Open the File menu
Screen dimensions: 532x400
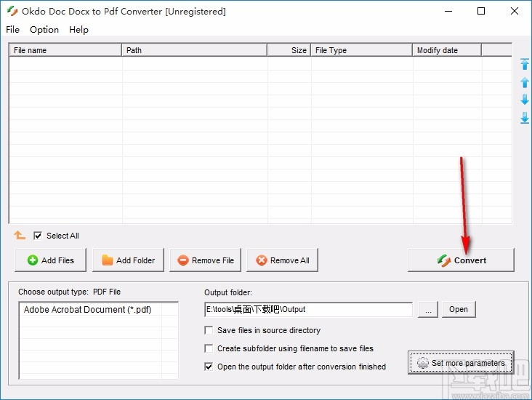(x=12, y=30)
